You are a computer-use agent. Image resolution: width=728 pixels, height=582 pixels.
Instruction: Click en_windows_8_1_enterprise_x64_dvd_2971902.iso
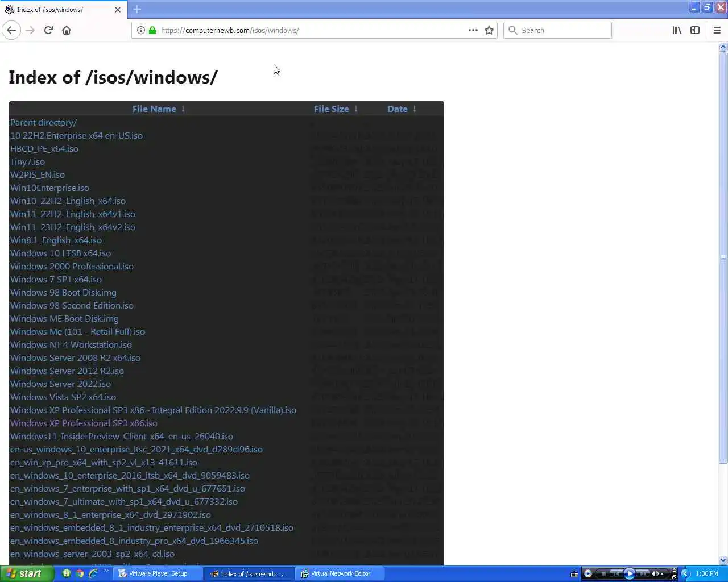point(110,514)
